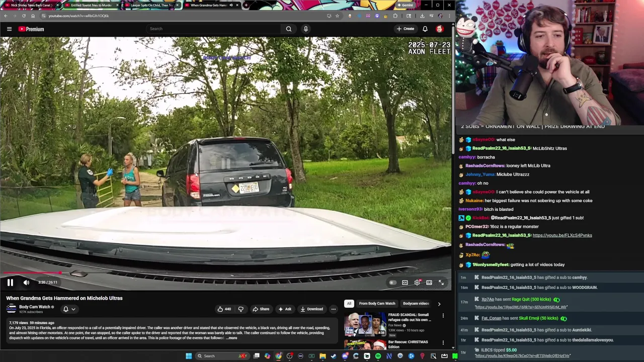Ask about this video
This screenshot has width=644, height=362.
pos(285,309)
